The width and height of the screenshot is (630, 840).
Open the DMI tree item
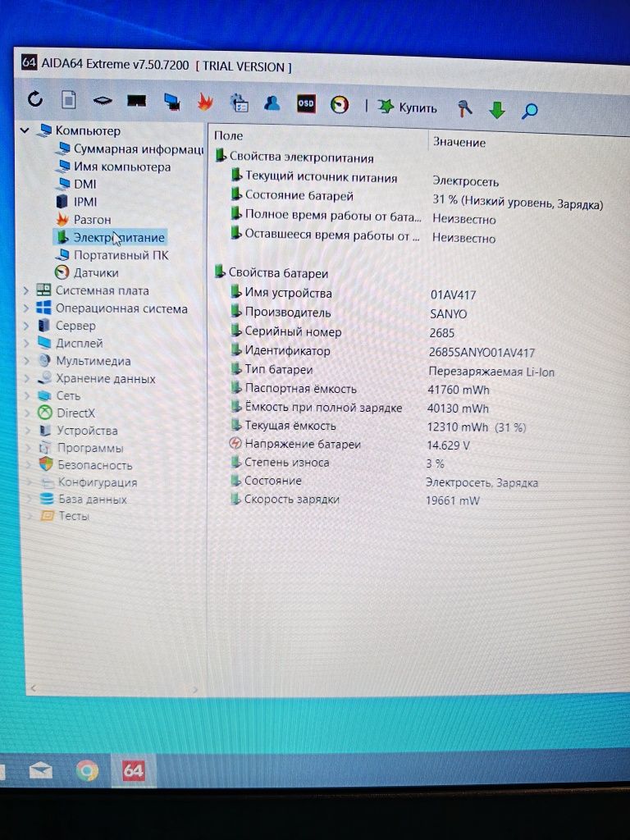pos(77,184)
